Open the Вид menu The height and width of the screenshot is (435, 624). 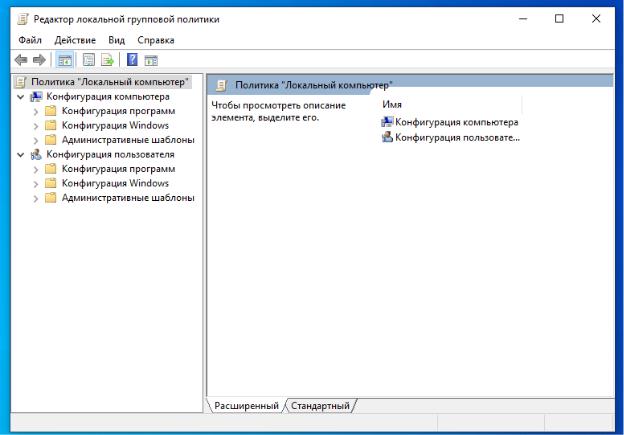coord(116,40)
